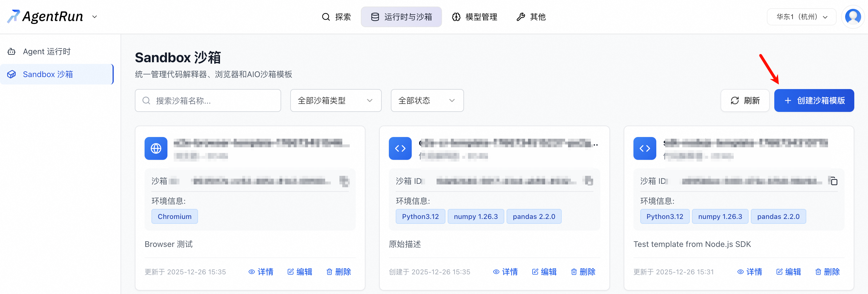Image resolution: width=868 pixels, height=294 pixels.
Task: Click 删除 on the Browser 测试 card
Action: [x=339, y=272]
